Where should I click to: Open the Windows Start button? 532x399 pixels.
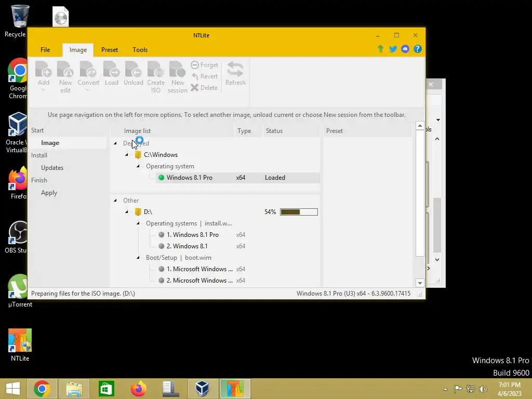13,389
